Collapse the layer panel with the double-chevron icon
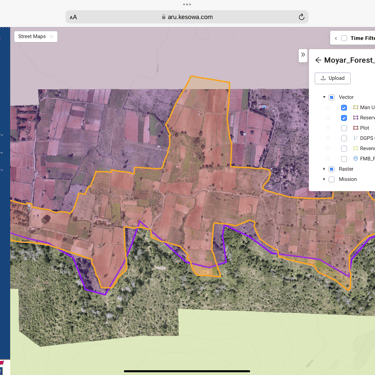Viewport: 375px width, 375px height. pos(303,55)
